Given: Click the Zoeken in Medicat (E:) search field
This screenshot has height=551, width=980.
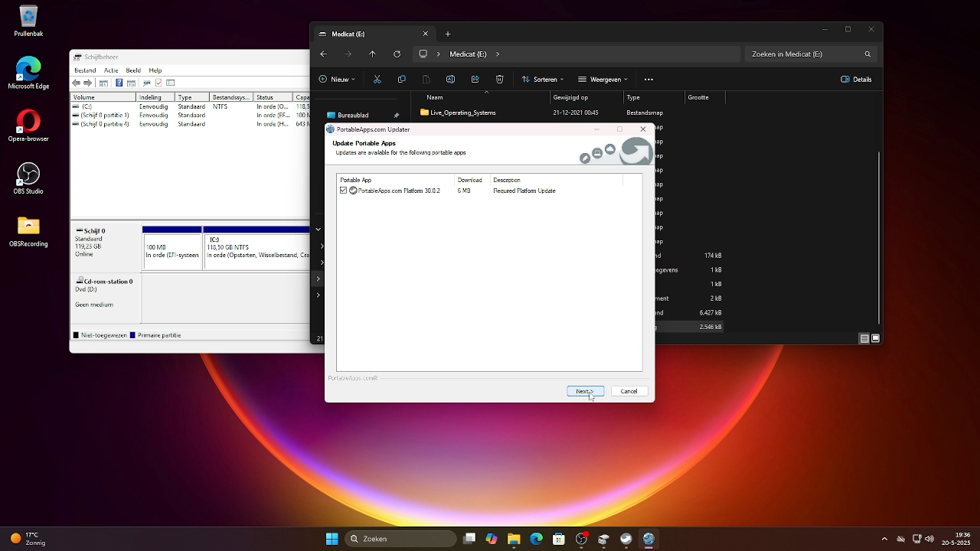Looking at the screenshot, I should pos(810,54).
